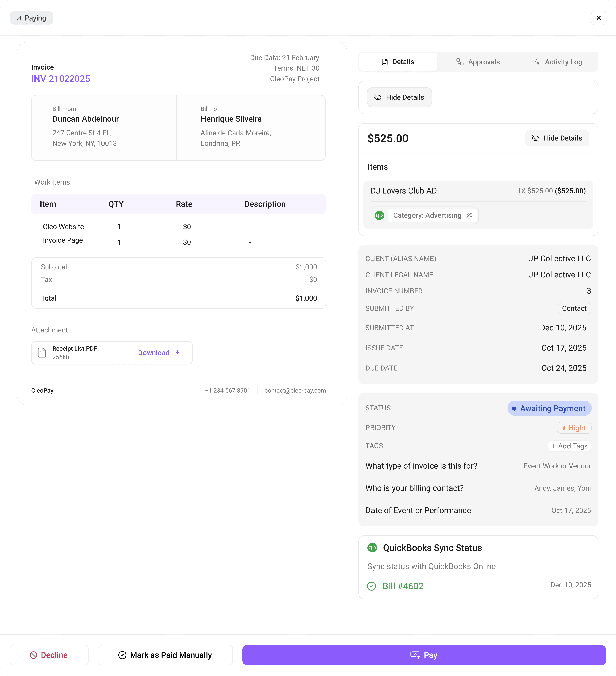Click the Receipt List.PDF document icon
616x676 pixels.
(42, 353)
